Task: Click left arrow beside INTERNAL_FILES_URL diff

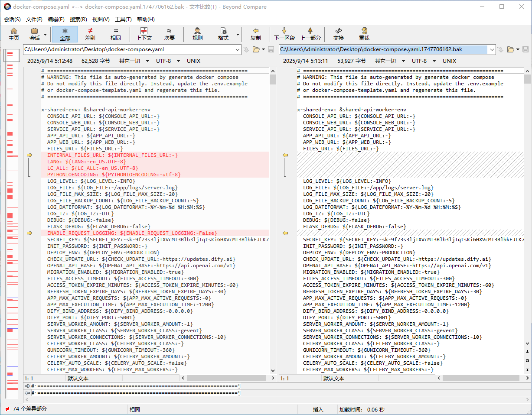Action: tap(29, 155)
